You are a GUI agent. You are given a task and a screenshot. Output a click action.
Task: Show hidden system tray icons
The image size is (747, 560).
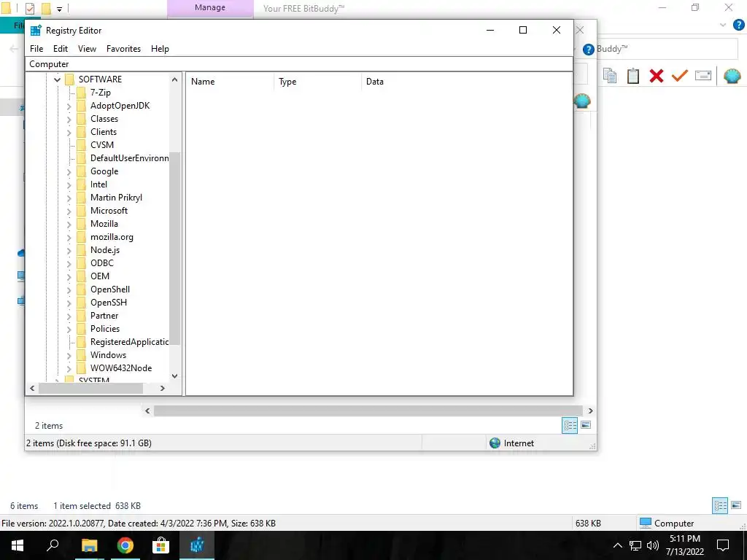coord(617,545)
